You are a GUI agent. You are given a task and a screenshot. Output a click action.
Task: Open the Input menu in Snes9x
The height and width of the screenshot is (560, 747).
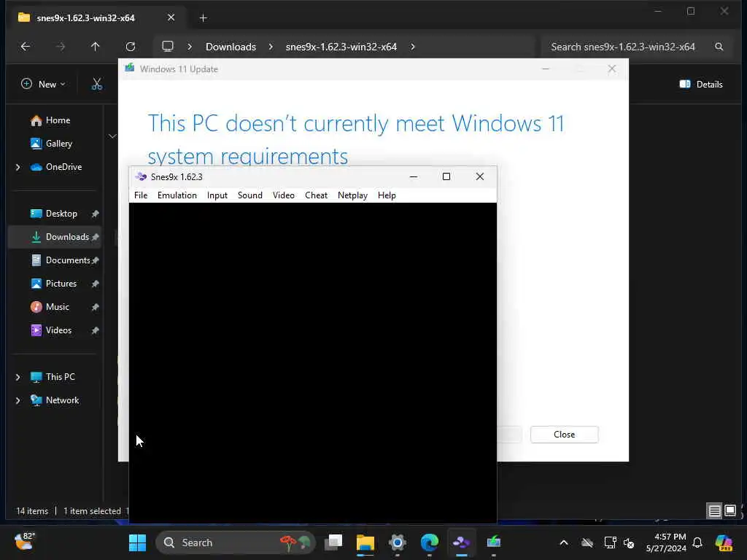[217, 195]
